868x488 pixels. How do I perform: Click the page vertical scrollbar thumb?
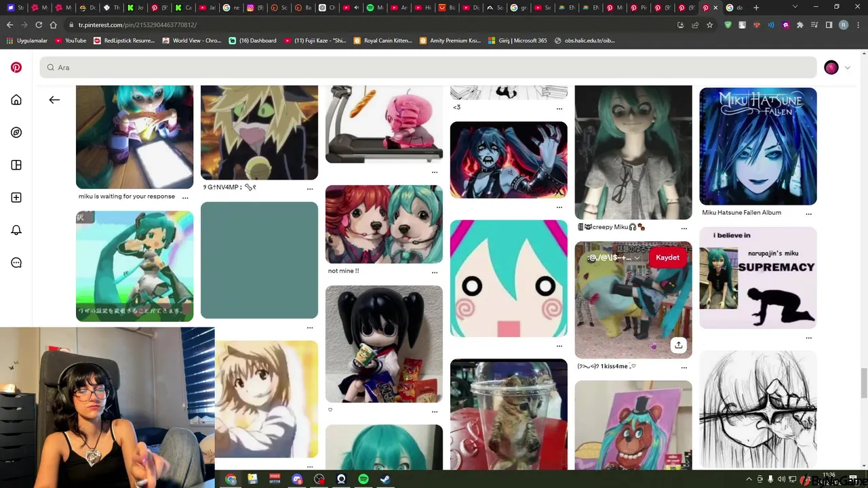click(863, 384)
